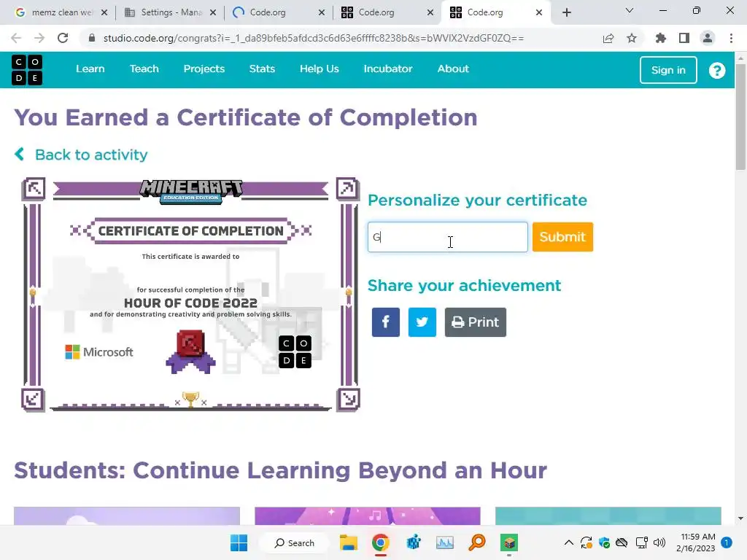Open the Learn menu item
Screen dimensions: 747x560
pyautogui.click(x=90, y=69)
